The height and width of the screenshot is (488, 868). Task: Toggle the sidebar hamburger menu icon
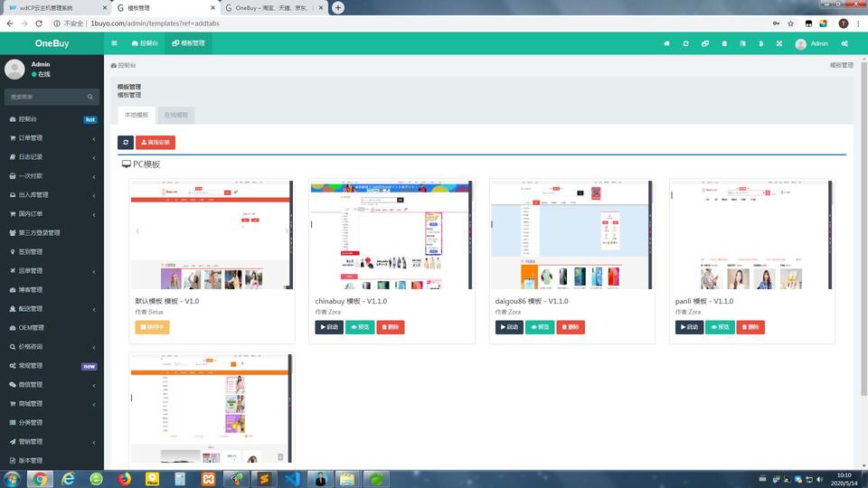click(114, 43)
